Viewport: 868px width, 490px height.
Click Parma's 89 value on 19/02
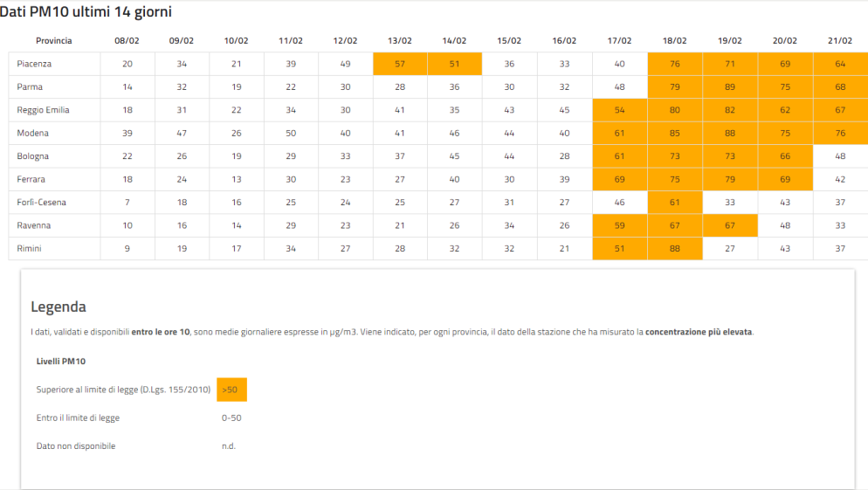(730, 87)
